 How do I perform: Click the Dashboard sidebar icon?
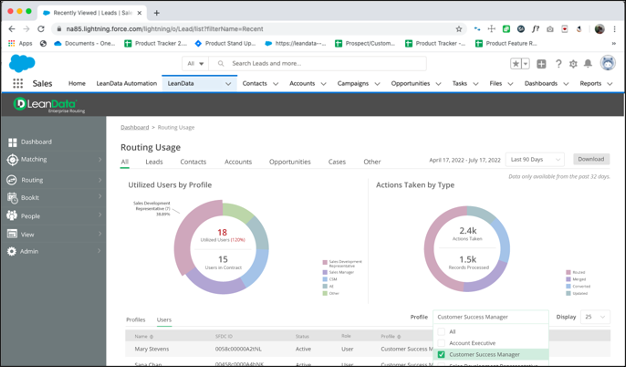tap(12, 142)
